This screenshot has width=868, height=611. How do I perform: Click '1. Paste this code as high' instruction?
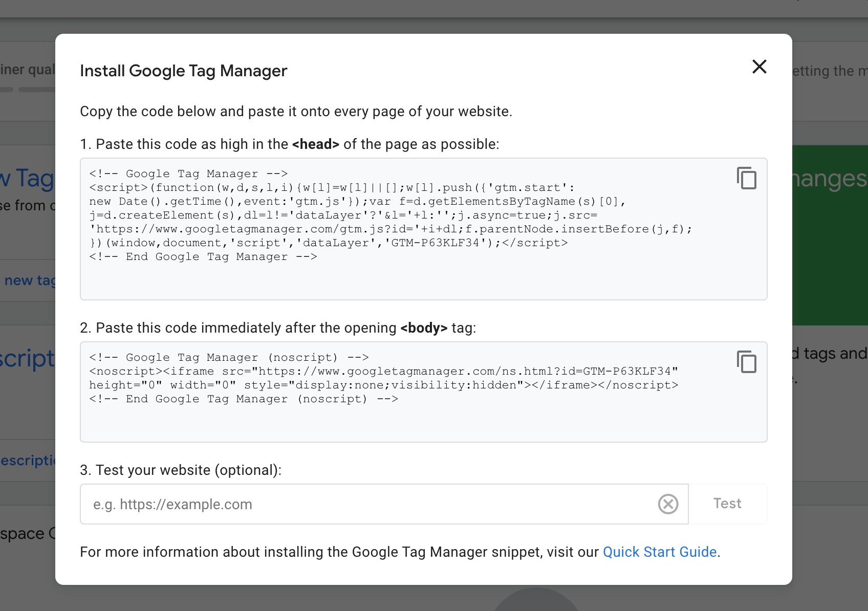[289, 144]
